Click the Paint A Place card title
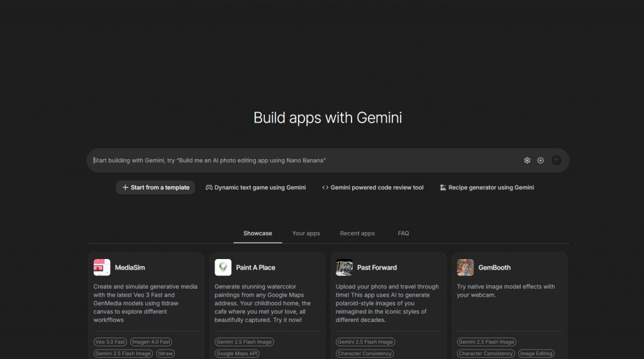Viewport: 644px width, 359px height. 255,267
